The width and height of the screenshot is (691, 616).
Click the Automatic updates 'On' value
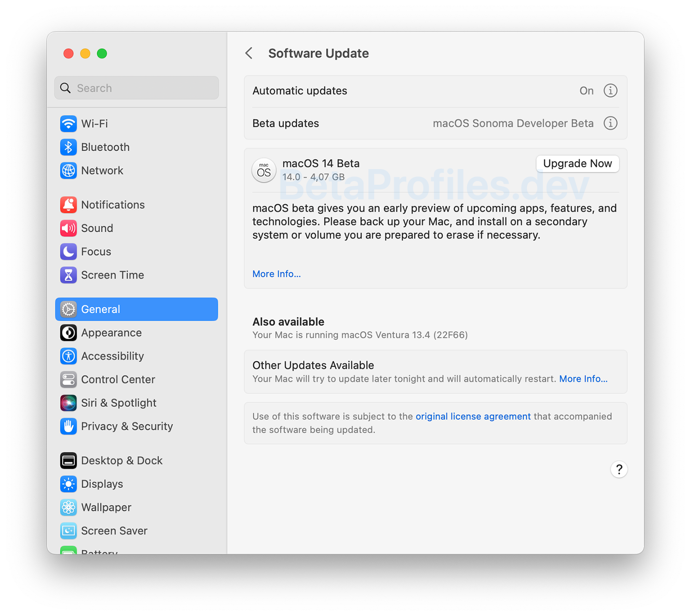pyautogui.click(x=586, y=91)
